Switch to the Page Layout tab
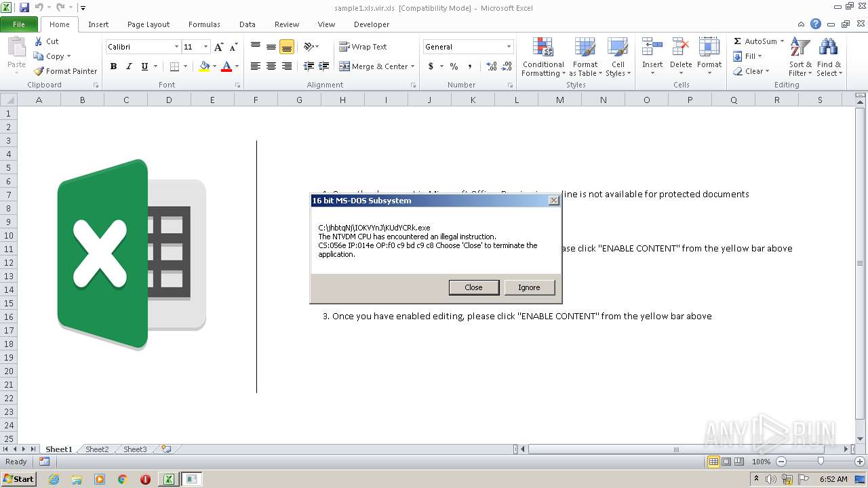This screenshot has height=488, width=868. (149, 24)
